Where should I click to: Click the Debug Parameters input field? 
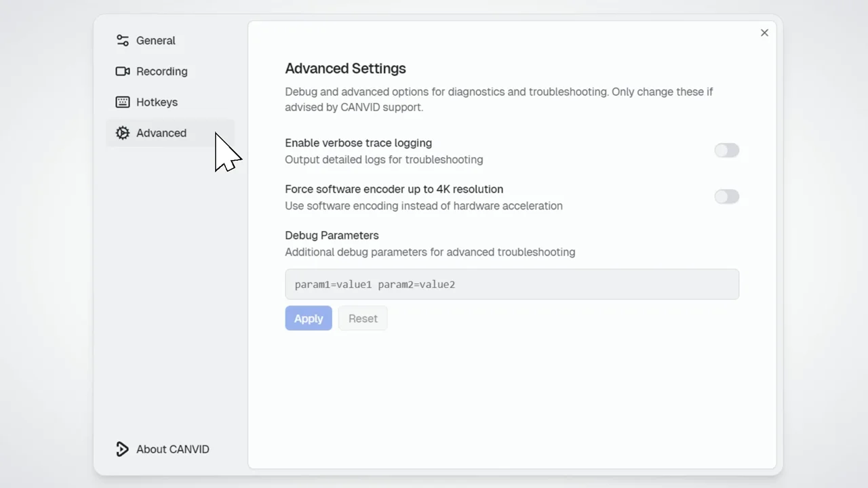click(512, 284)
